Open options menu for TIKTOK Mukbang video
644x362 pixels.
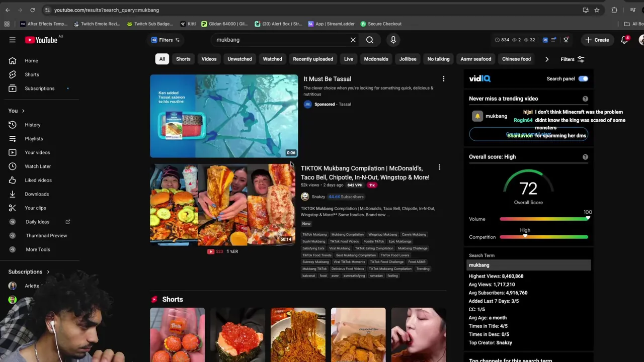439,167
